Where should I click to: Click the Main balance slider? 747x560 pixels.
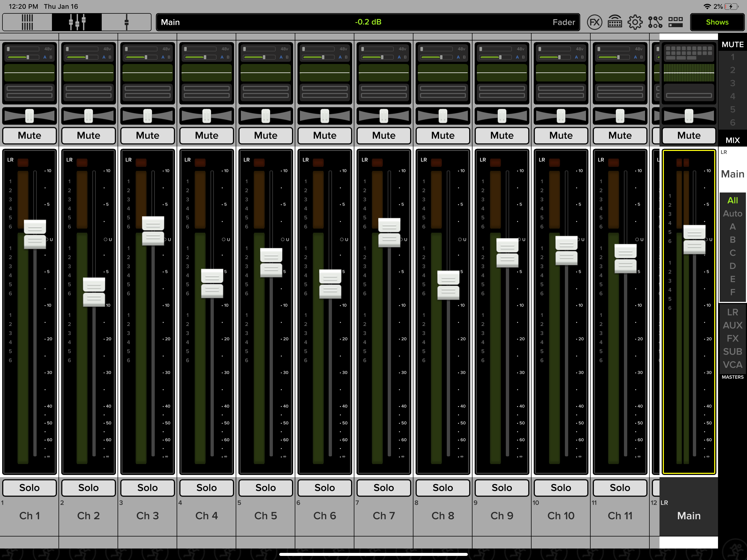click(x=688, y=116)
